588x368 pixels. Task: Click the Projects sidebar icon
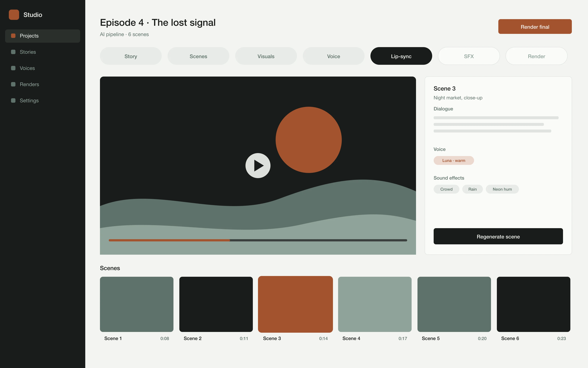coord(13,36)
